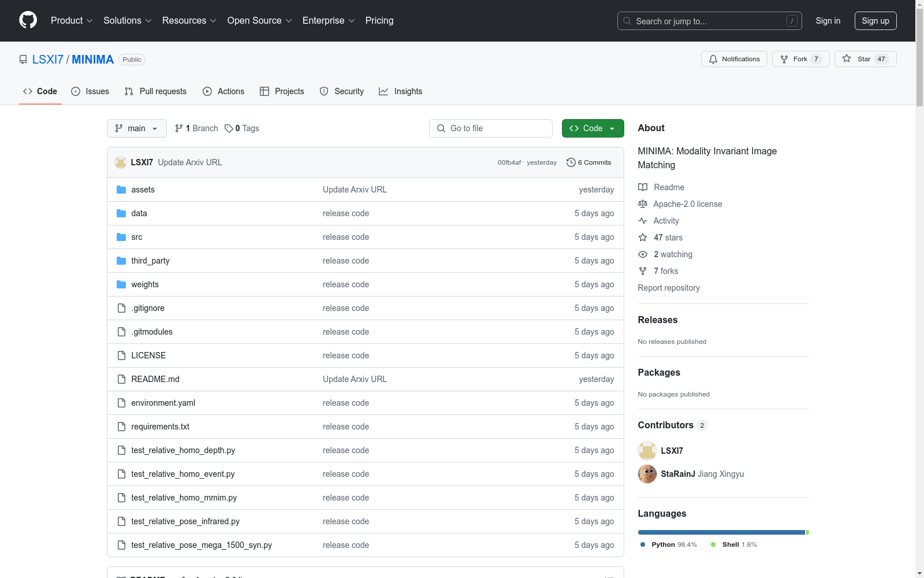Open the weights folder icon
Screen dimensions: 924x578
pos(121,284)
